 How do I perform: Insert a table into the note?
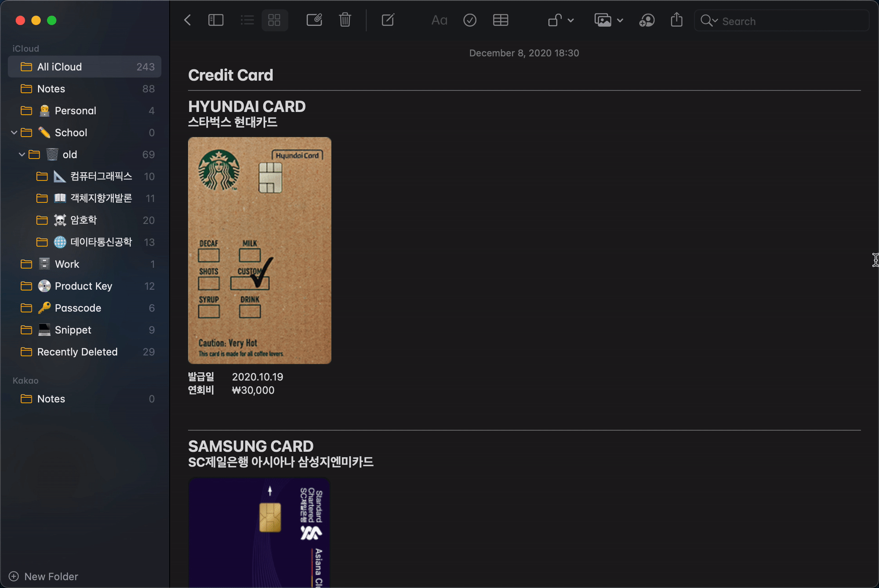[501, 20]
